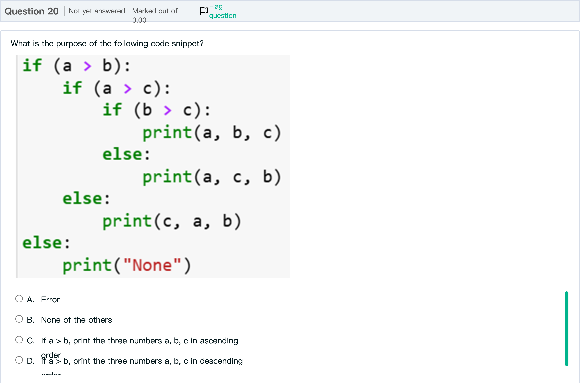This screenshot has height=392, width=580.
Task: Choose the radio button for option D
Action: click(19, 360)
